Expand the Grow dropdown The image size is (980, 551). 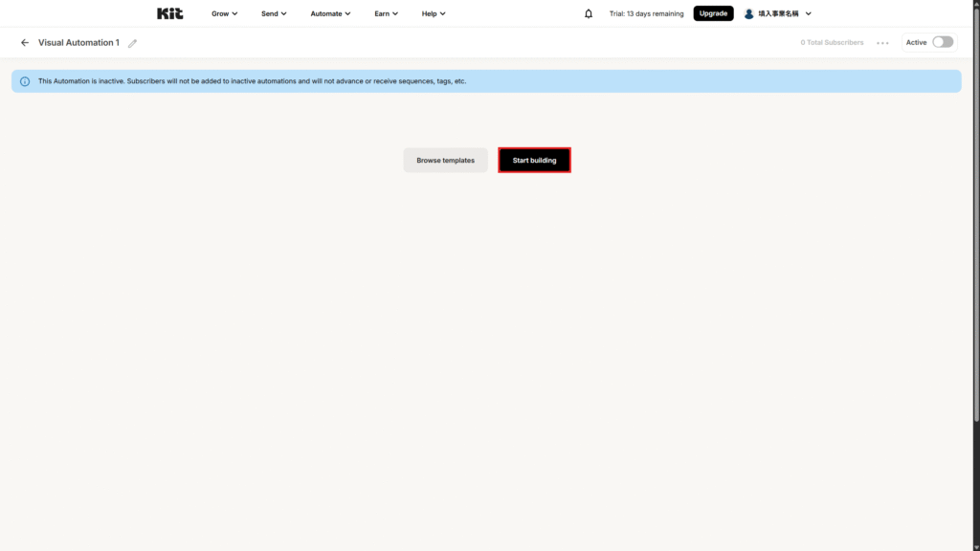[225, 13]
